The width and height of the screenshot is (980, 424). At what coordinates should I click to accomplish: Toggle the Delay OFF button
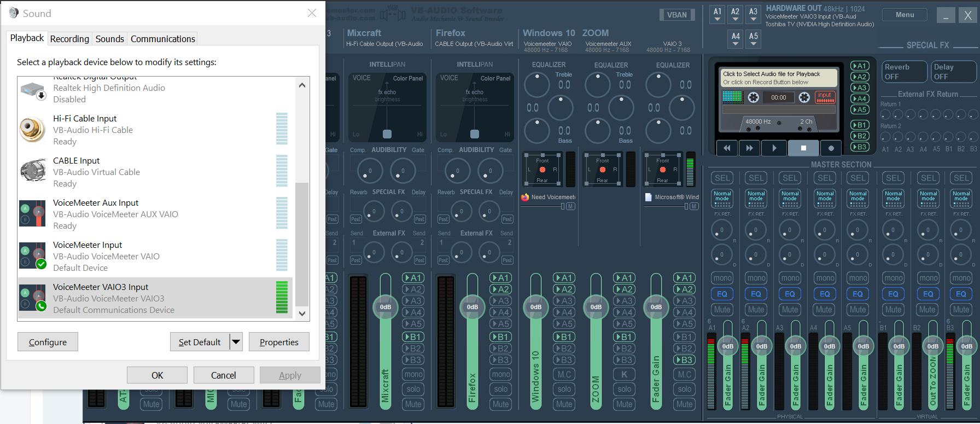click(x=954, y=72)
